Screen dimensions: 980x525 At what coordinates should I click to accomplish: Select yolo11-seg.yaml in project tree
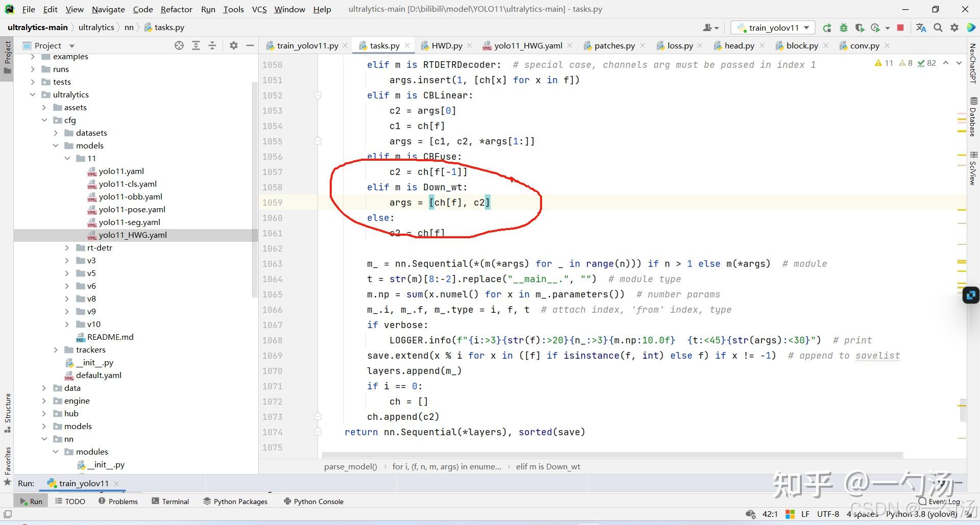point(129,222)
